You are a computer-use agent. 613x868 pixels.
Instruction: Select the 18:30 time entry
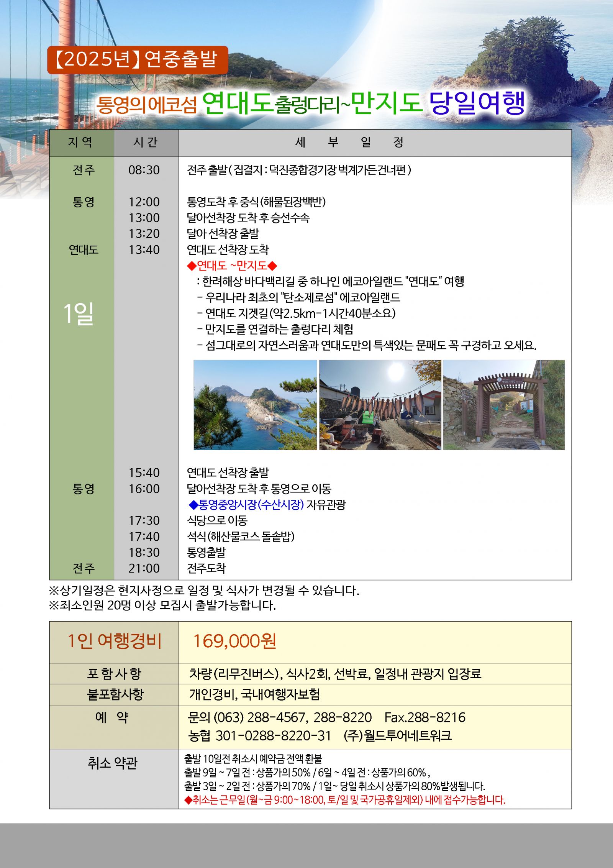(144, 553)
